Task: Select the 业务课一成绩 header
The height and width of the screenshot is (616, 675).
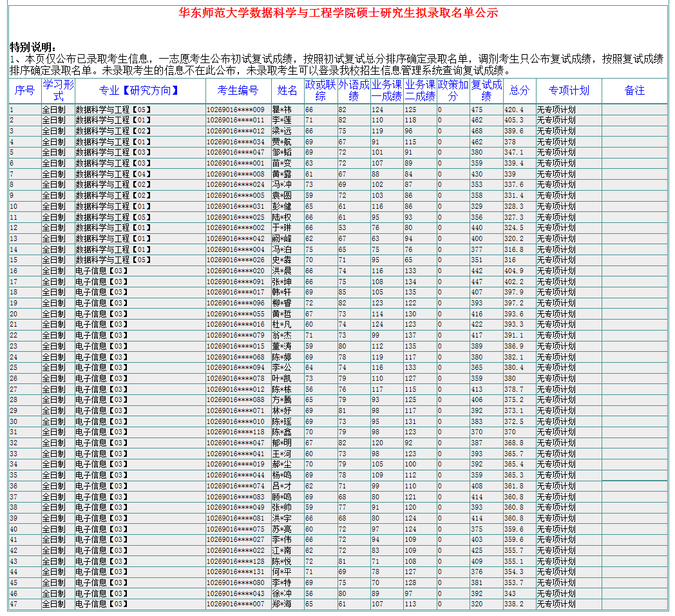Action: pos(386,91)
